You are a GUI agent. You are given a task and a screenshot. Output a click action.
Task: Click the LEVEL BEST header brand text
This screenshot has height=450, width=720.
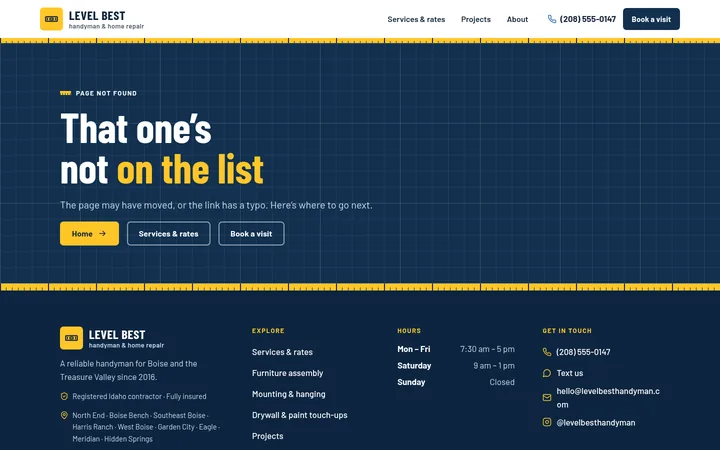[x=97, y=16]
